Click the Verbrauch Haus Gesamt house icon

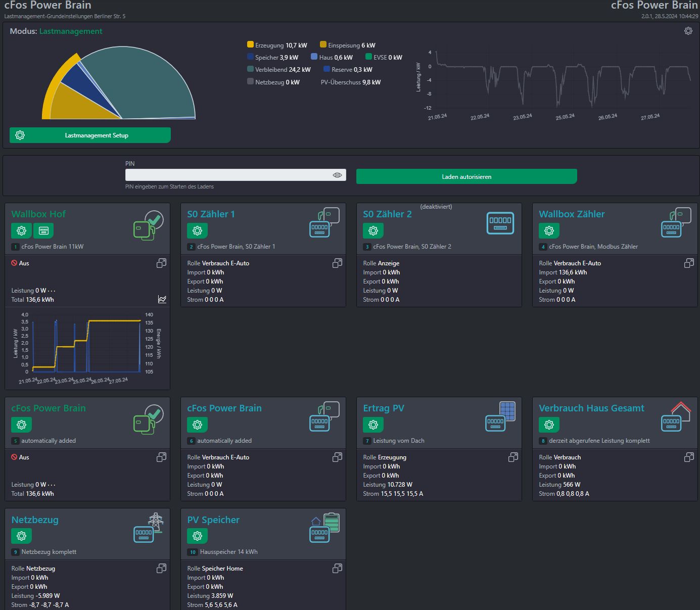[676, 416]
